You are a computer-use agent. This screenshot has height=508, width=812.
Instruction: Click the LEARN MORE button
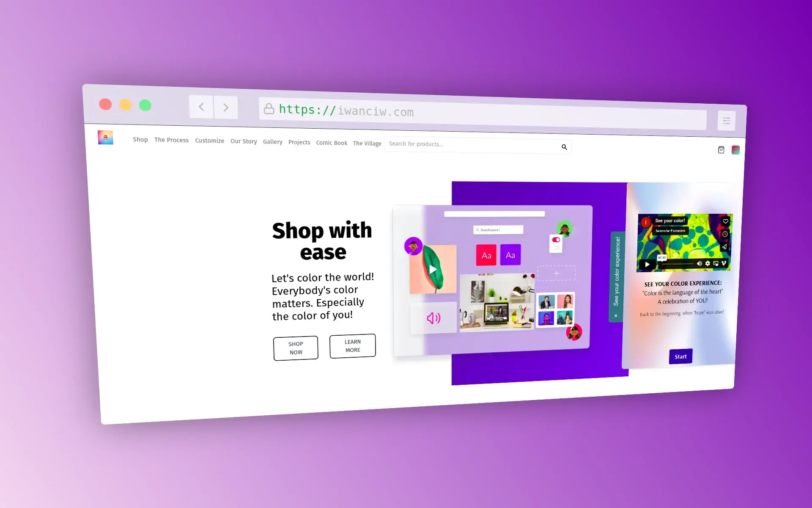coord(351,346)
